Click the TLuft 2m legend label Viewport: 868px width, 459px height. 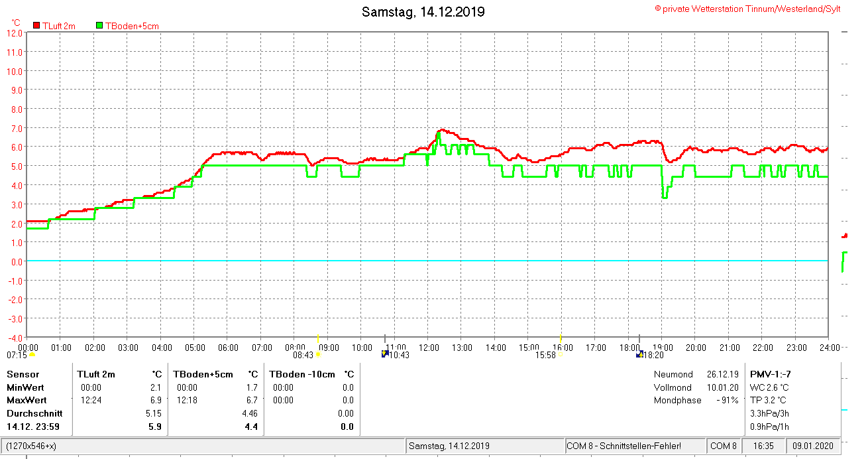click(59, 26)
